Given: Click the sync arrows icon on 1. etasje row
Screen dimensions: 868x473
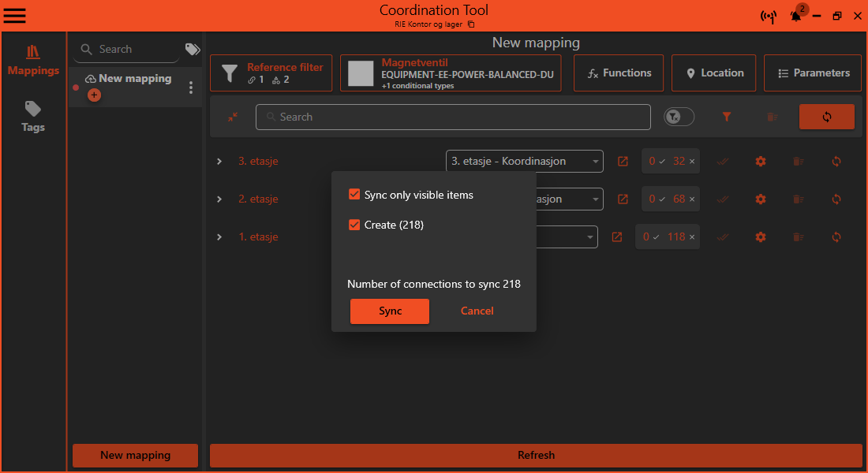Looking at the screenshot, I should [836, 236].
